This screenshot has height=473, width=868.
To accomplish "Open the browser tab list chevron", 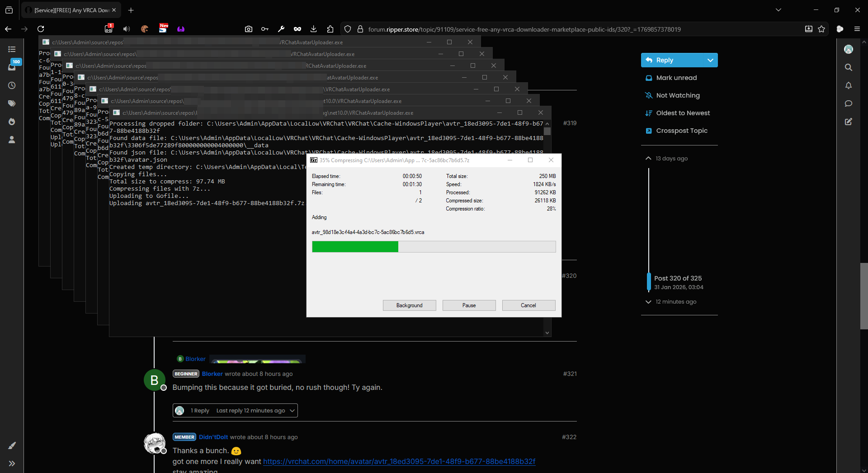I will pyautogui.click(x=778, y=10).
